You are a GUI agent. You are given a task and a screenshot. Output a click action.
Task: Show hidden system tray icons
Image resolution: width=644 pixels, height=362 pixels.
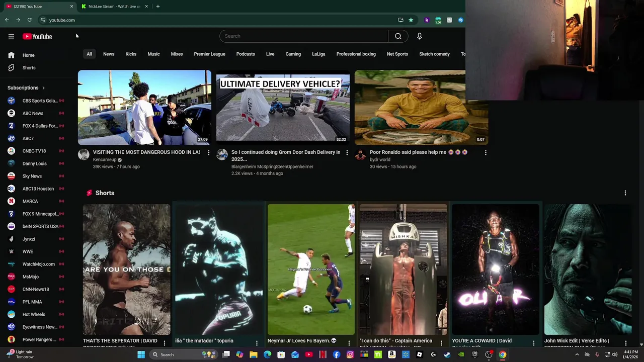(577, 354)
